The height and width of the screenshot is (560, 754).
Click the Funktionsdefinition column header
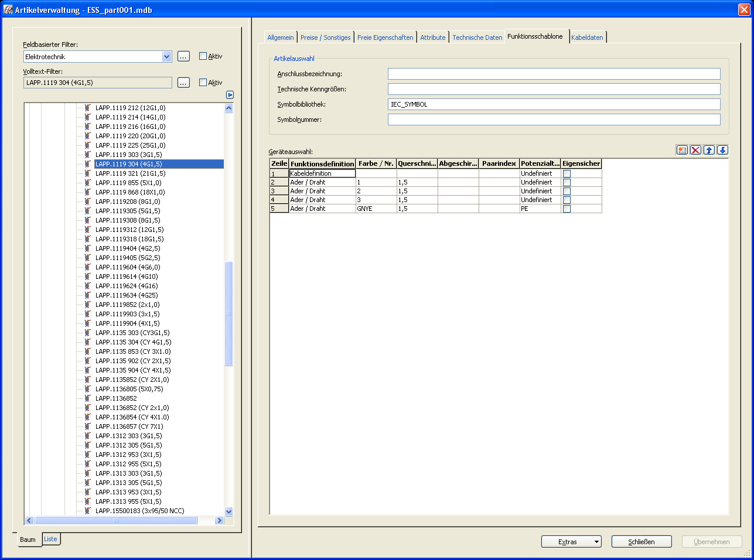(322, 163)
